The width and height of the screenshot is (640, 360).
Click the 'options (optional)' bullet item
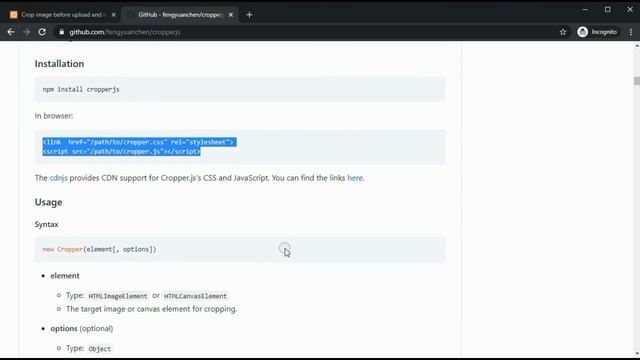82,329
